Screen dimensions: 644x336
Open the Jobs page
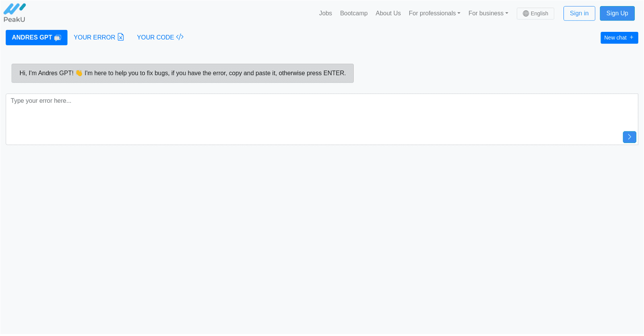point(325,13)
